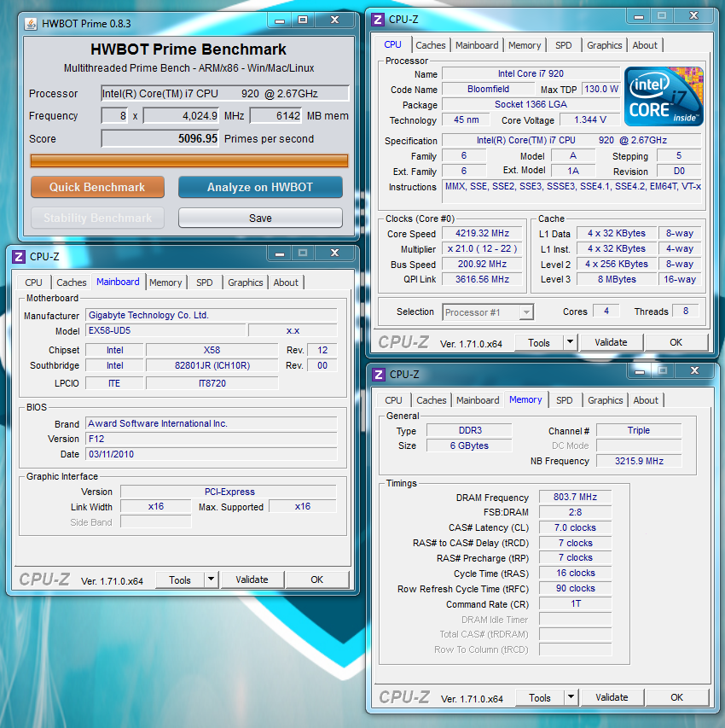Viewport: 725px width, 728px height.
Task: Click the NB Frequency value 3215.9 MHz
Action: pyautogui.click(x=639, y=461)
